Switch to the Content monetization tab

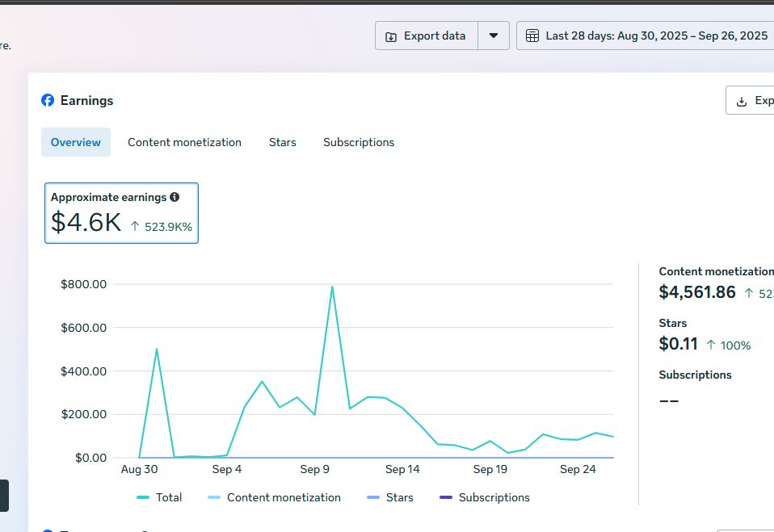(184, 142)
